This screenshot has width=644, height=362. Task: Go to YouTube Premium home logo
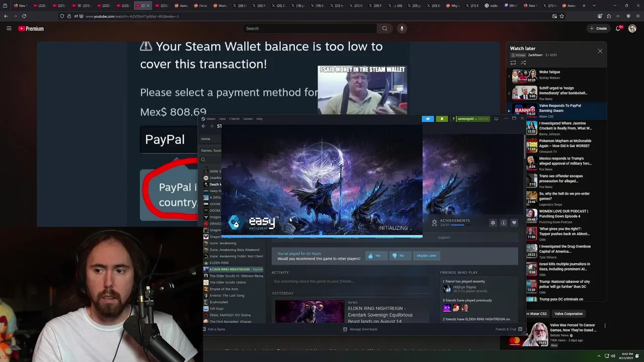[x=31, y=29]
